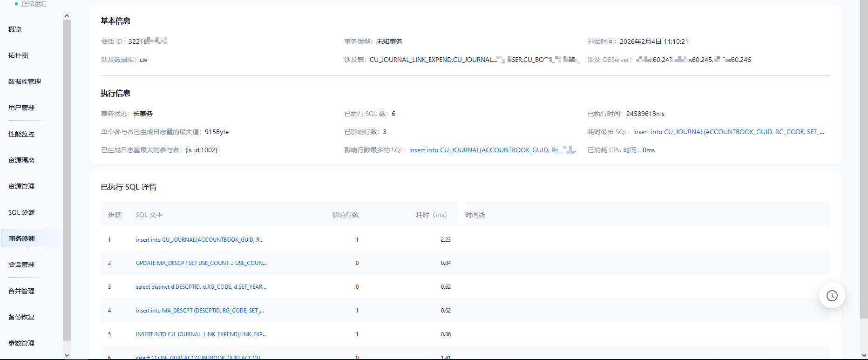Open the 概览 sidebar menu item
Screen dimensions: 868x360
(x=15, y=29)
